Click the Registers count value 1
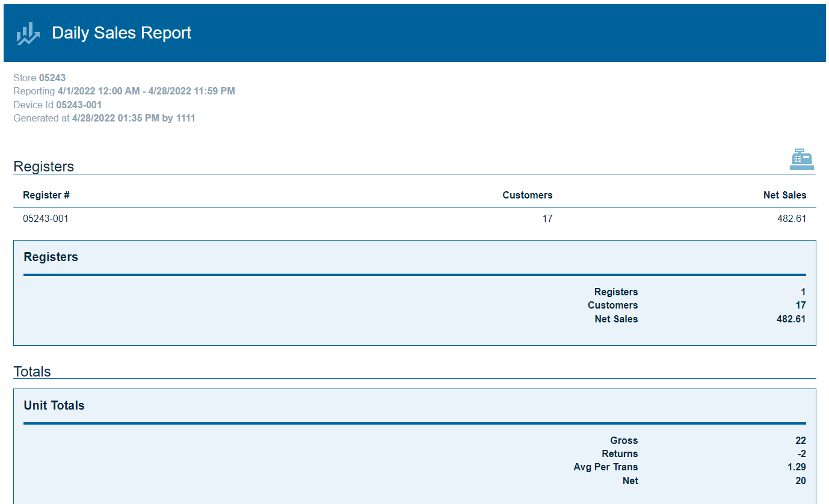The height and width of the screenshot is (504, 829). tap(803, 292)
